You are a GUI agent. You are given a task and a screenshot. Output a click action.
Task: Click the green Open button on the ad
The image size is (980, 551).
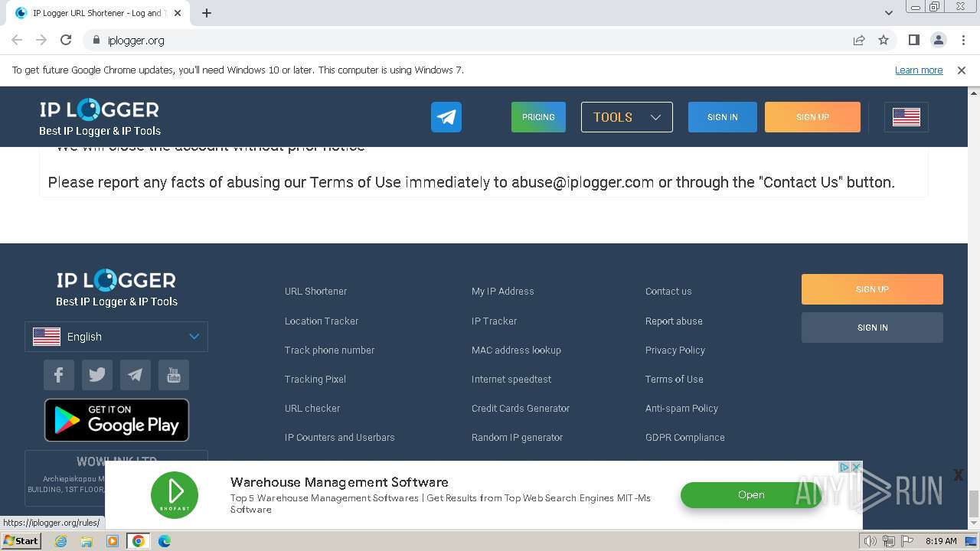point(751,495)
